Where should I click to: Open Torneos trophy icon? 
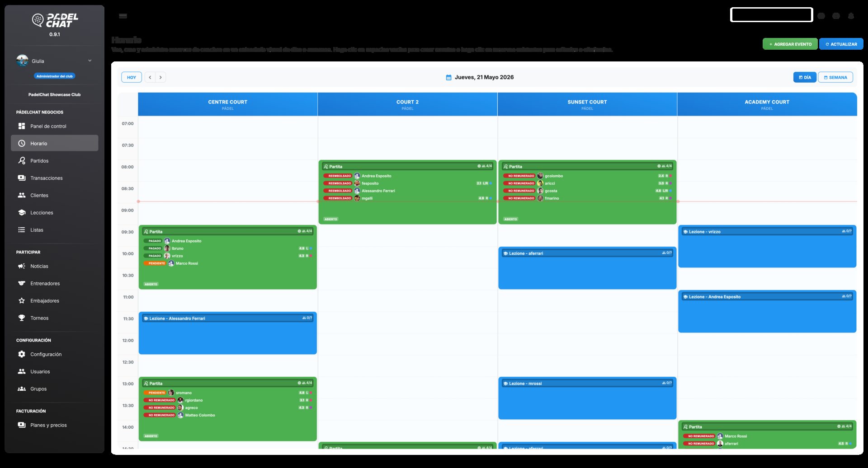[22, 318]
